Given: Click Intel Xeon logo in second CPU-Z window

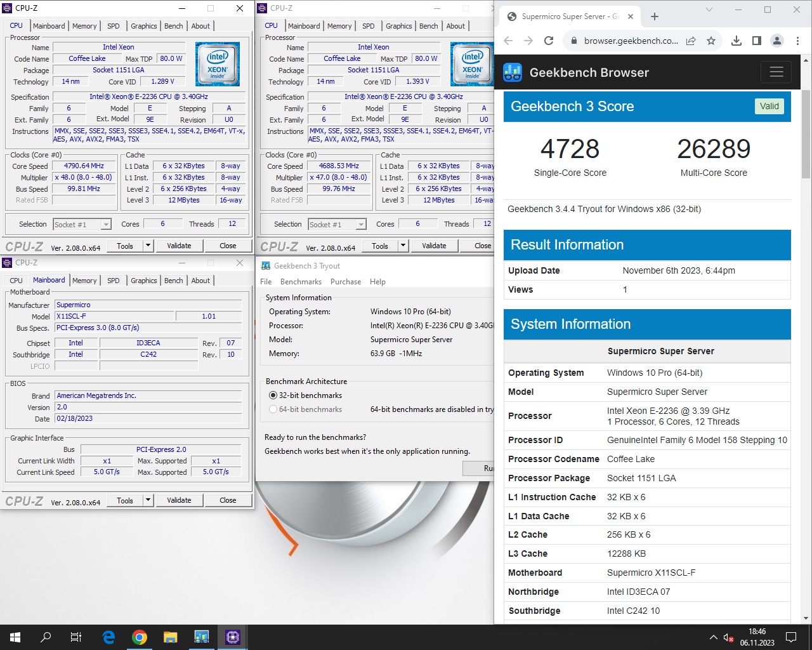Looking at the screenshot, I should tap(472, 63).
